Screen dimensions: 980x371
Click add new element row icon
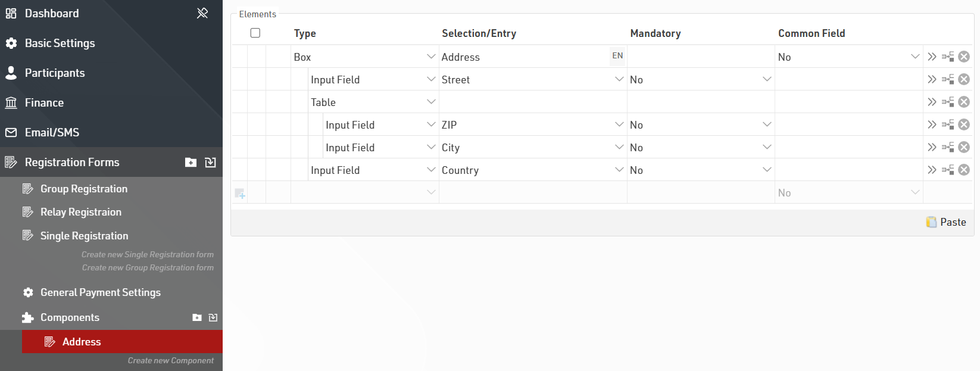(240, 193)
